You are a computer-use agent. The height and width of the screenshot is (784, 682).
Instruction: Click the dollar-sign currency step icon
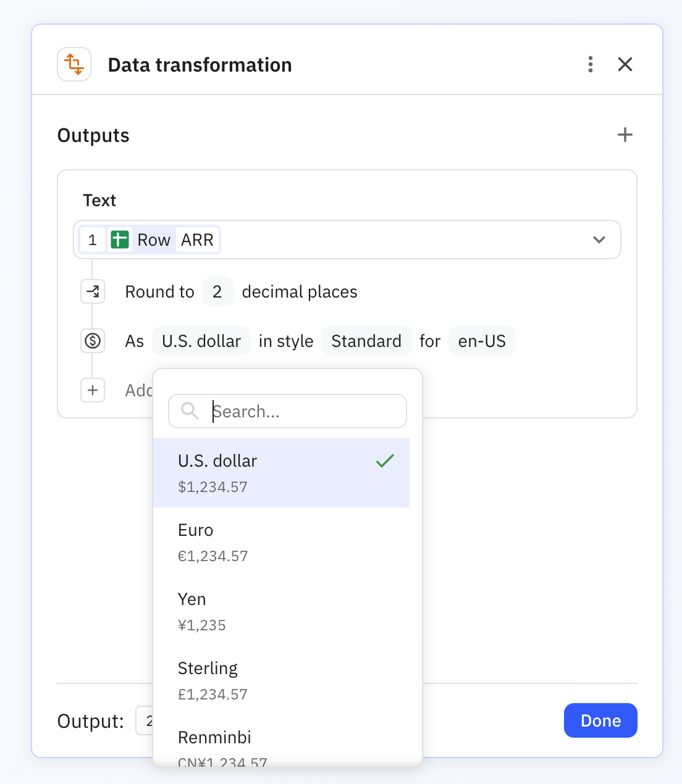[x=92, y=341]
